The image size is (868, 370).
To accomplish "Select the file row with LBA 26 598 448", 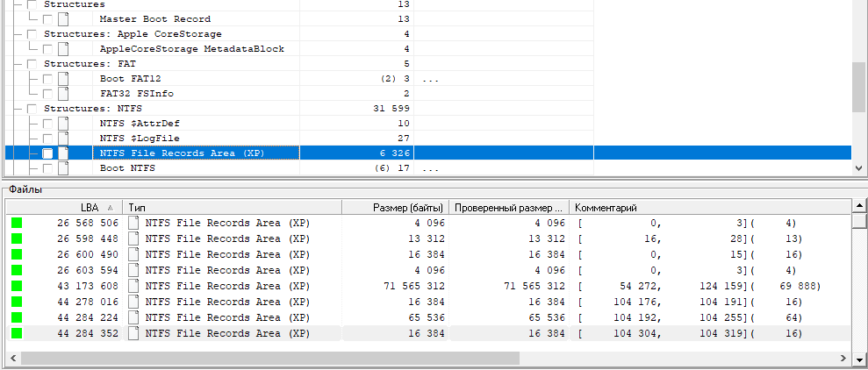I will pos(428,239).
